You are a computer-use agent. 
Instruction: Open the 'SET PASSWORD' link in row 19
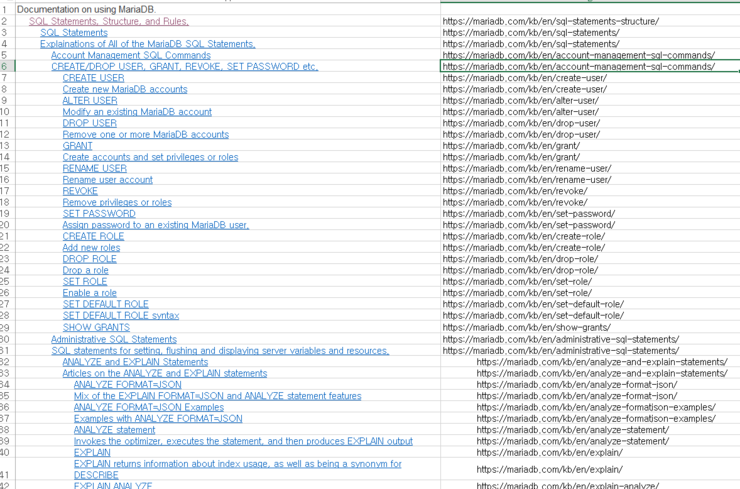(99, 214)
